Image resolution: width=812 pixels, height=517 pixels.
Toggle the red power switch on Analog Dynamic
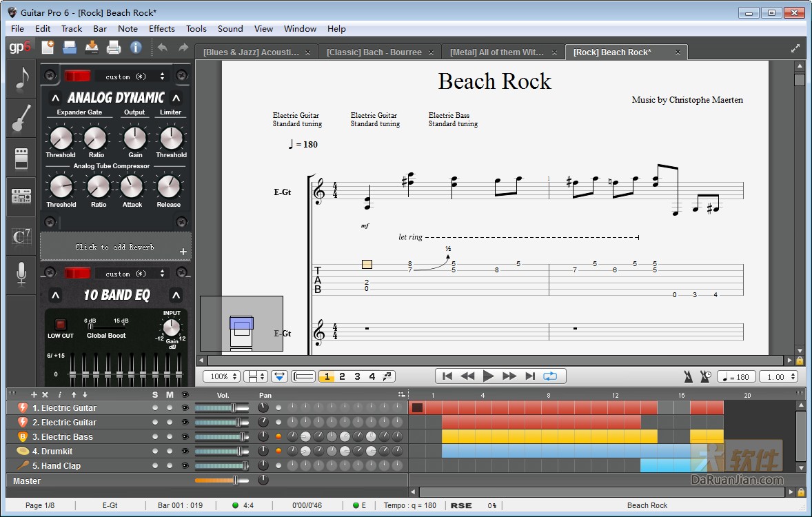77,76
